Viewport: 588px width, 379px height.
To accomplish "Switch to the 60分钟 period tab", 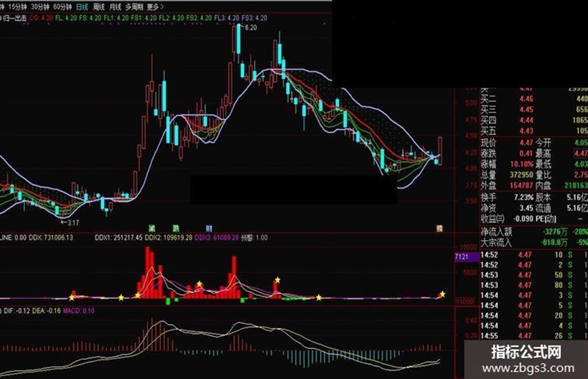I will click(63, 7).
